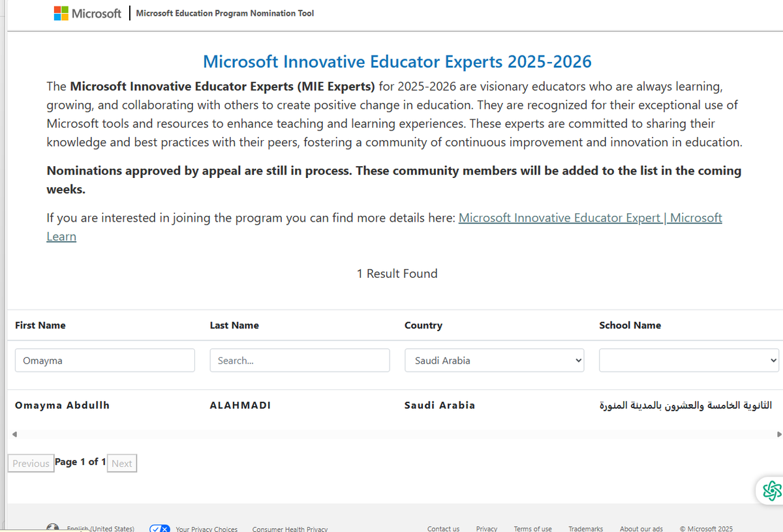Open the About our ads link

click(641, 529)
